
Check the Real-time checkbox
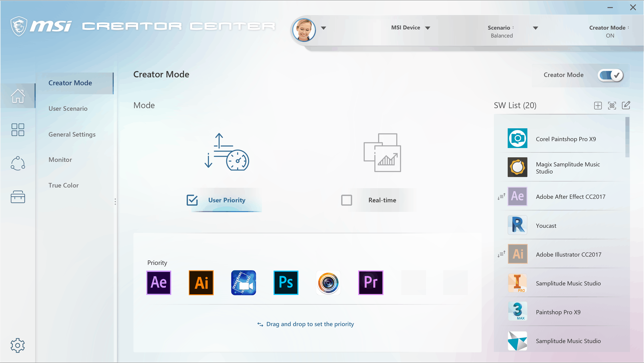pos(347,200)
